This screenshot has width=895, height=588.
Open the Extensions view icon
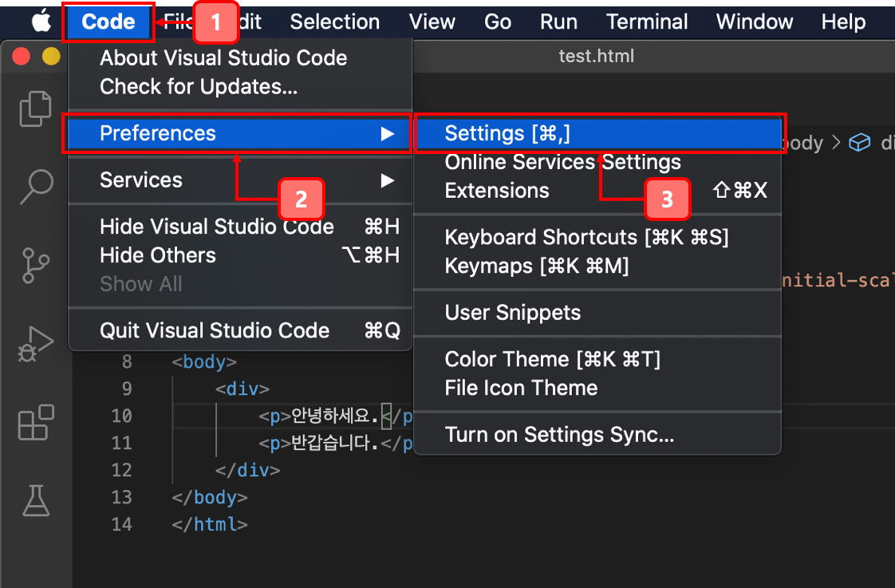36,422
